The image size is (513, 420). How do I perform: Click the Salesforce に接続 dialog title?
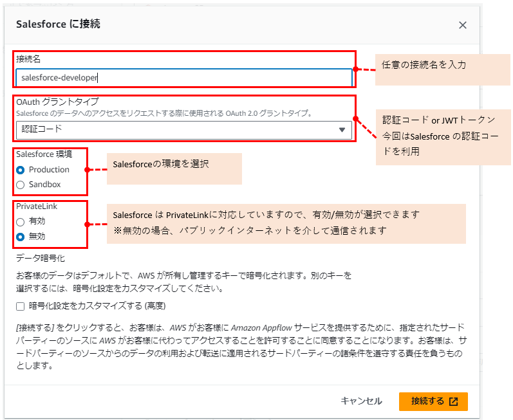click(58, 24)
